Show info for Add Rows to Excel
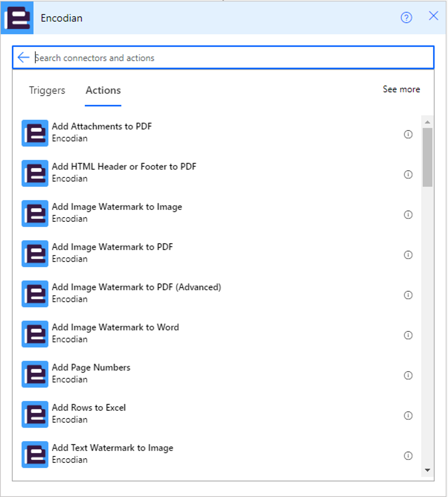The height and width of the screenshot is (497, 448). point(408,416)
